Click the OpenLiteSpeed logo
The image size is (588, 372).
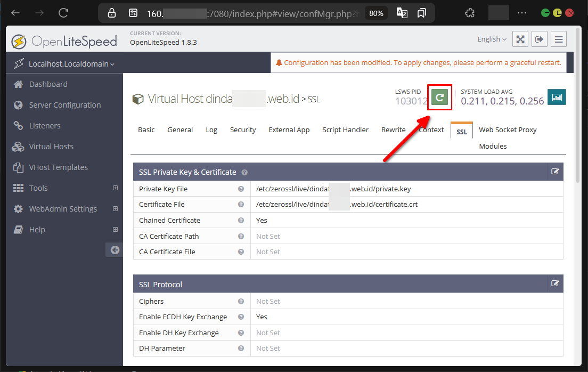coord(64,41)
